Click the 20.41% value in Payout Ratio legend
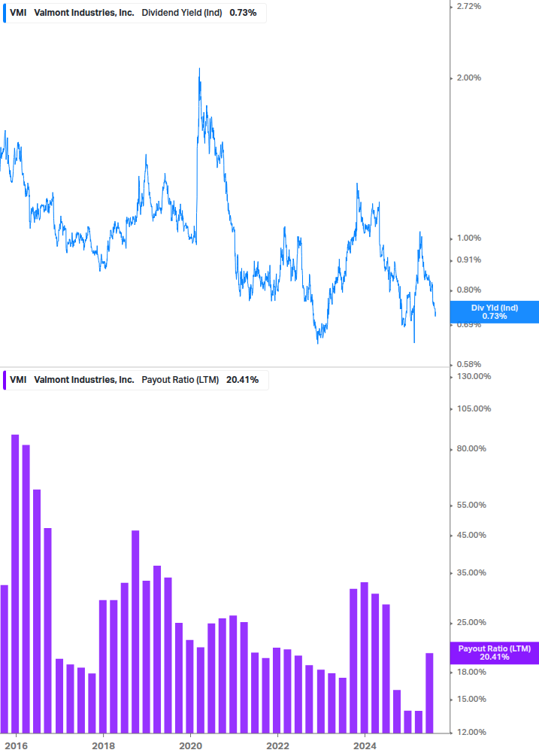 tap(242, 380)
